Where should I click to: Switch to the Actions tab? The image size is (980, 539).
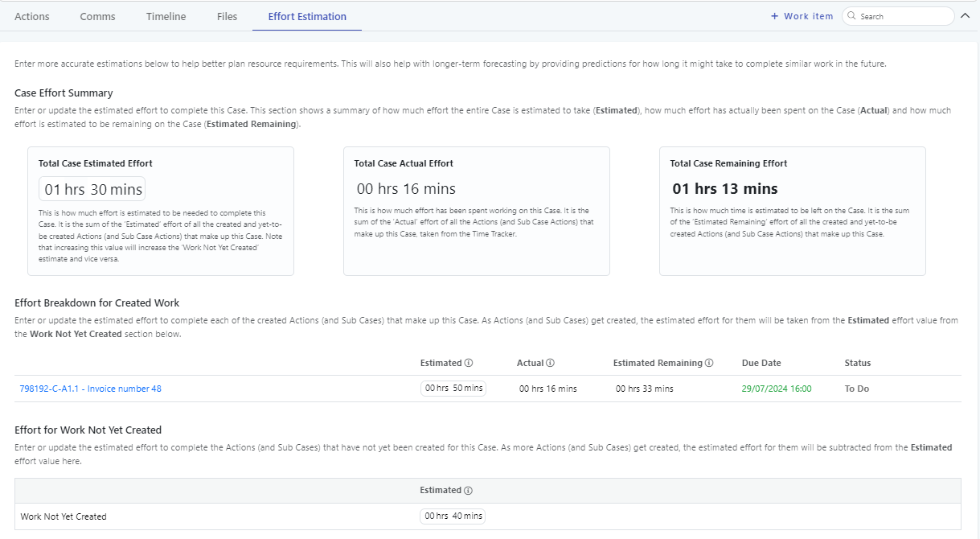[x=32, y=16]
